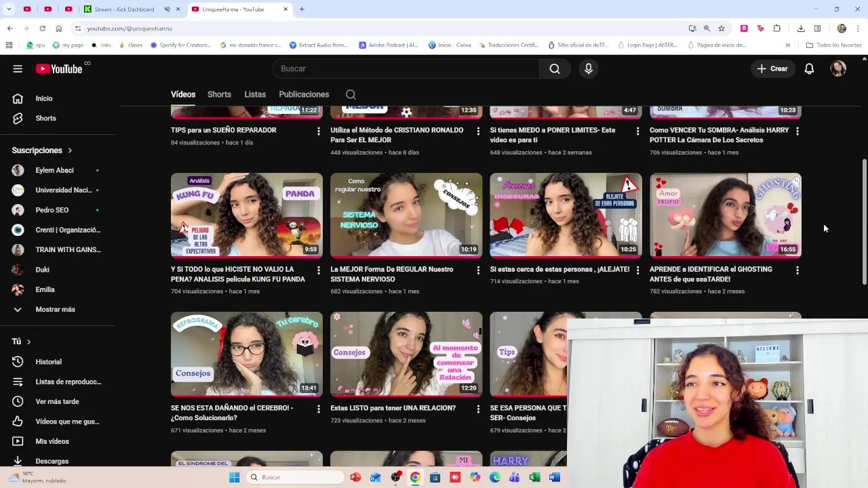Expand the Suscripciones section chevron
The width and height of the screenshot is (868, 488).
pyautogui.click(x=70, y=150)
